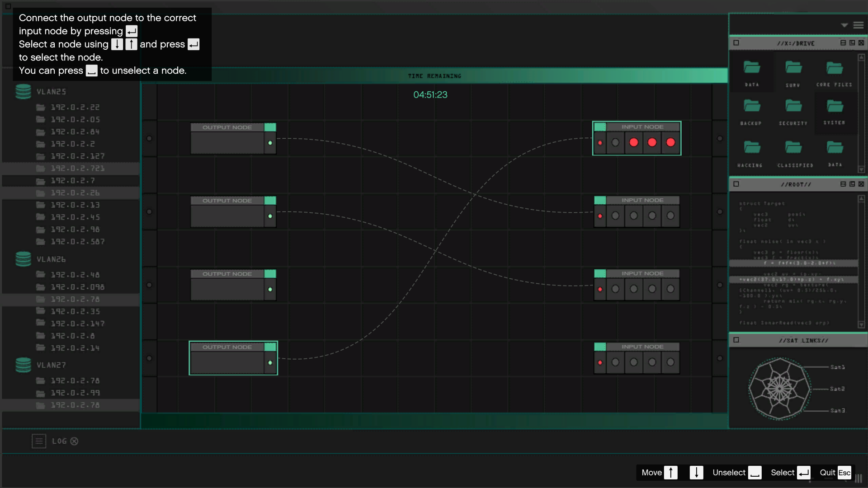868x488 pixels.
Task: Toggle the second input node's red dot
Action: (600, 216)
